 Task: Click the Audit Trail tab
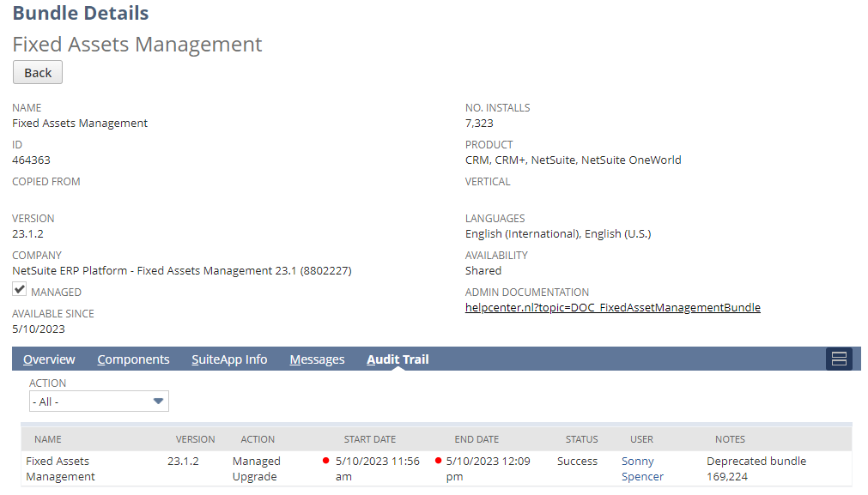click(x=397, y=359)
